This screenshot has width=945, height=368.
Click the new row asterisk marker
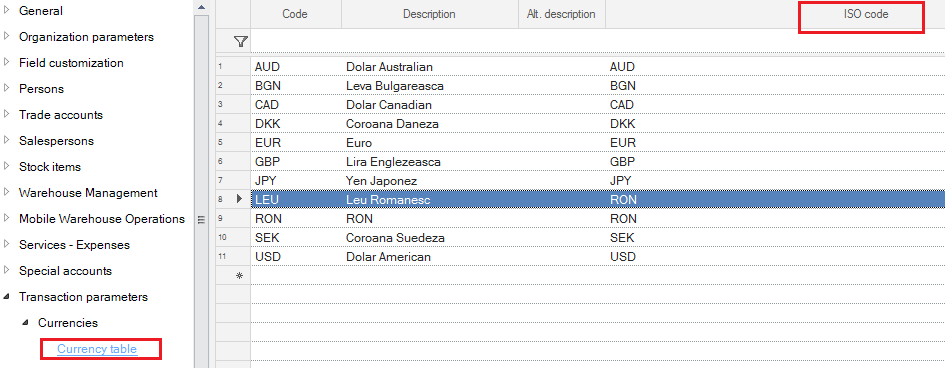coord(240,275)
